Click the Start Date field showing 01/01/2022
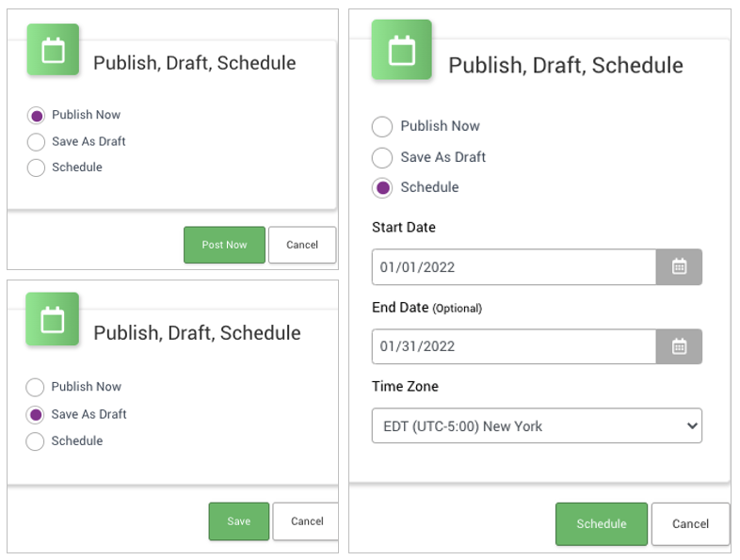This screenshot has width=740, height=560. (x=513, y=267)
